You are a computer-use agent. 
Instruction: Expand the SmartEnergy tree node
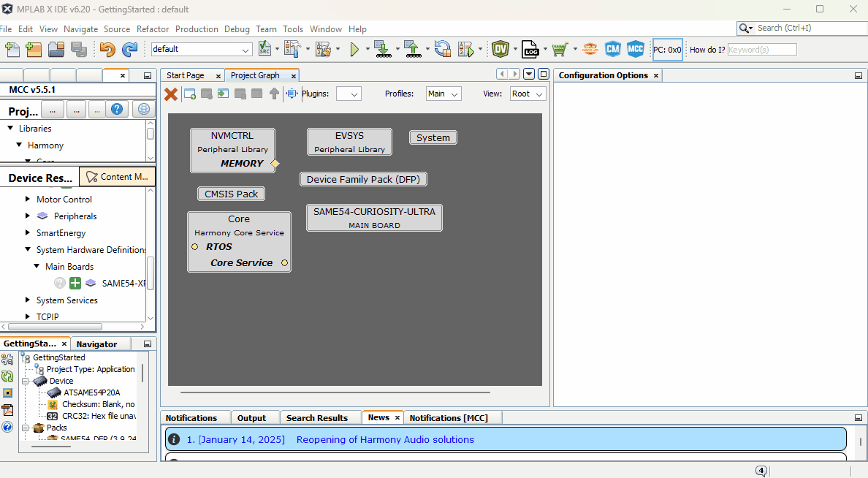pyautogui.click(x=28, y=232)
